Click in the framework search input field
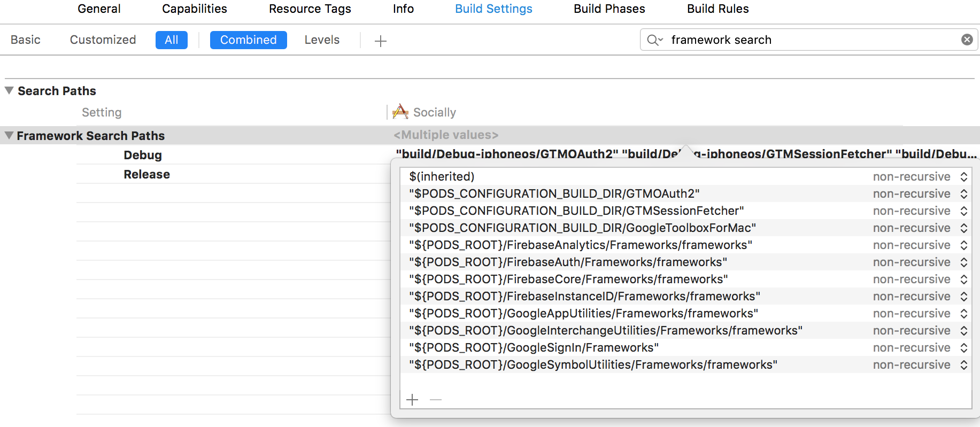Image resolution: width=980 pixels, height=427 pixels. 802,40
